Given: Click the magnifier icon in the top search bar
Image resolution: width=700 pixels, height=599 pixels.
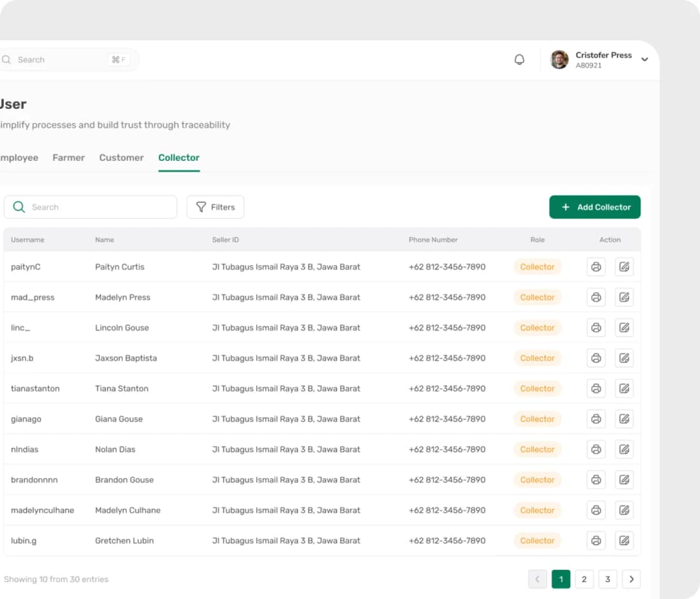Looking at the screenshot, I should (x=6, y=60).
